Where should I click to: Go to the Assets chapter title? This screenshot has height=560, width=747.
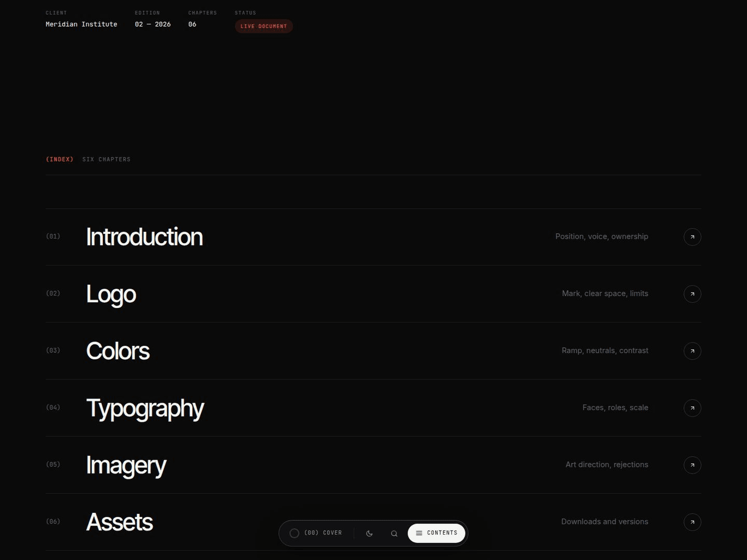click(120, 522)
